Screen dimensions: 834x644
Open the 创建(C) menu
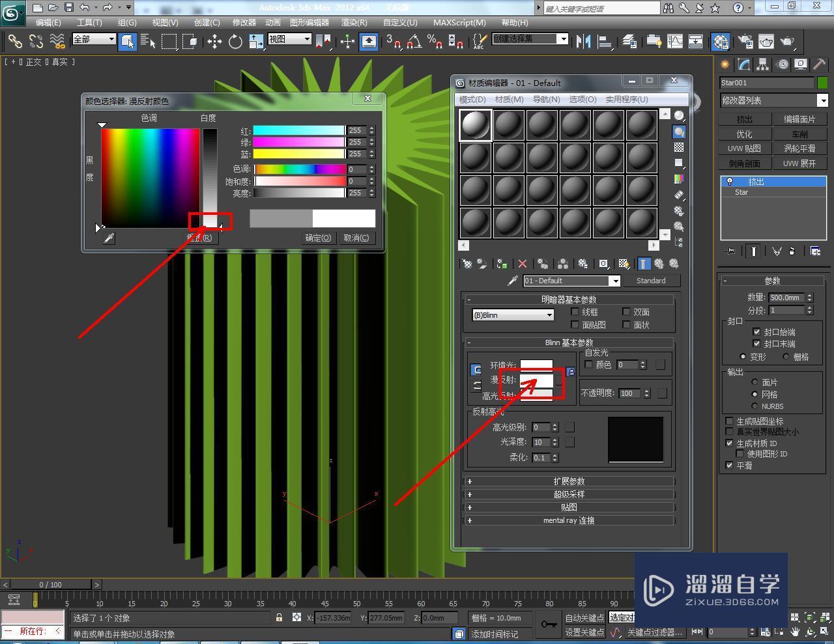coord(207,22)
